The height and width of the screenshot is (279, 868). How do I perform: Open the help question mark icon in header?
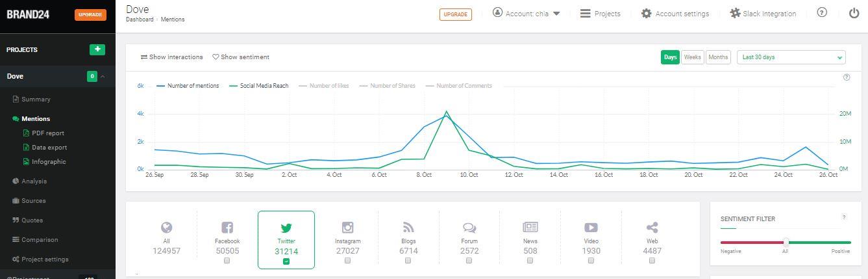[x=822, y=12]
